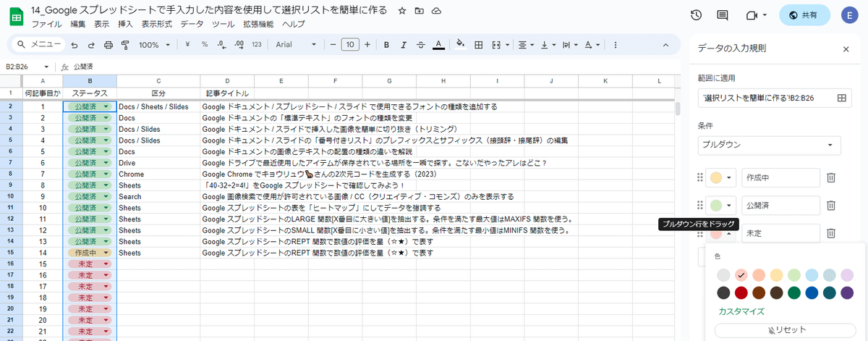Click the 共有 share button
This screenshot has height=341, width=868.
click(804, 15)
